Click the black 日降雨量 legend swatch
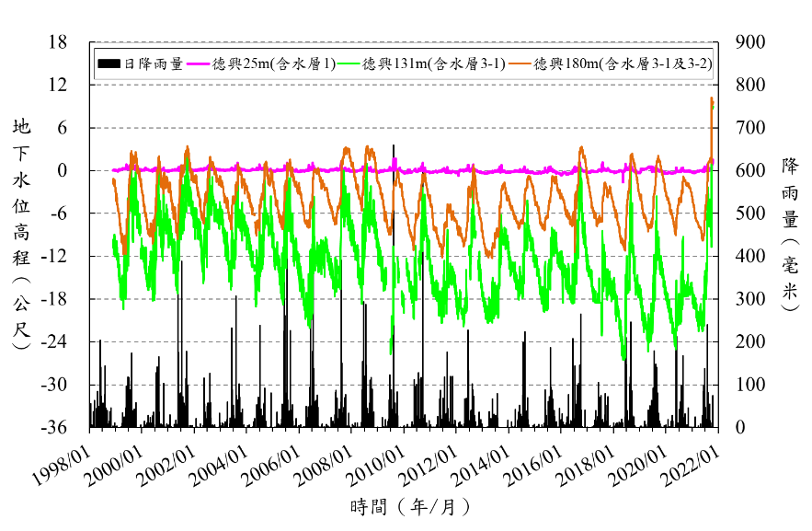This screenshot has width=812, height=531. point(109,63)
